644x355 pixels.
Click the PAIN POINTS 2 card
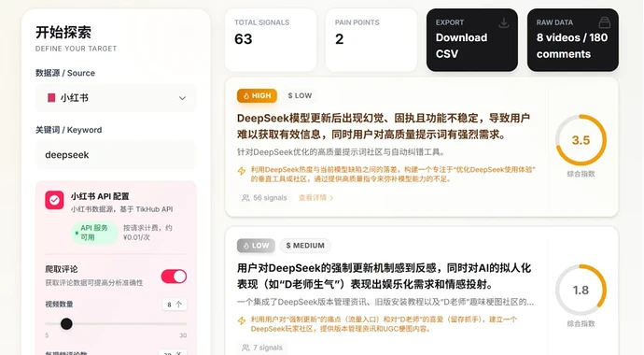(x=371, y=40)
